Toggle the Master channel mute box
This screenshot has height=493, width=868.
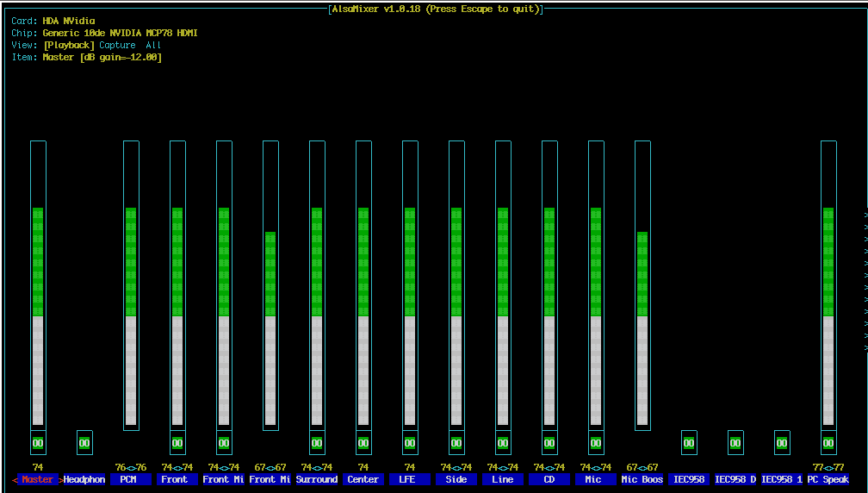point(38,443)
